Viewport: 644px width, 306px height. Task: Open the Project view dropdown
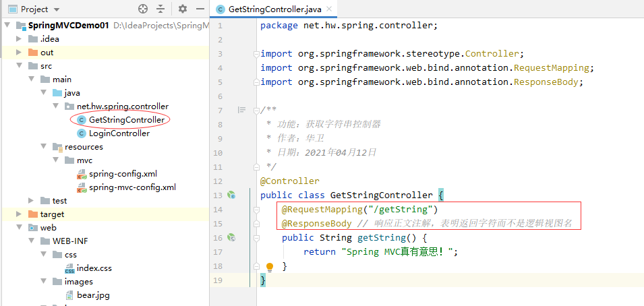click(x=57, y=9)
